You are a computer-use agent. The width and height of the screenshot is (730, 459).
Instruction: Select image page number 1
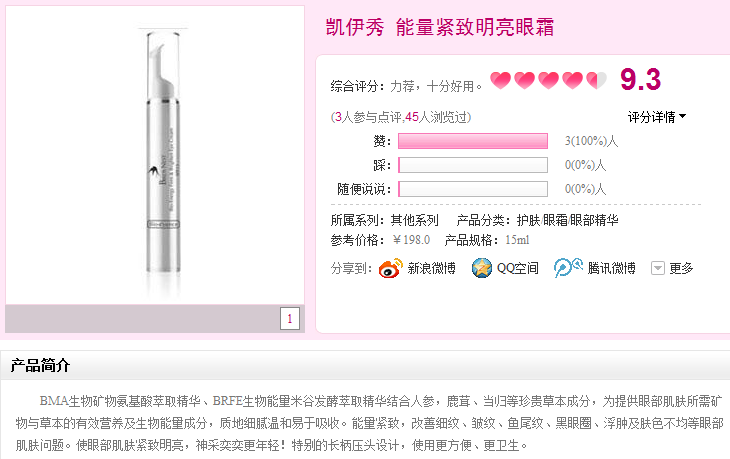(290, 319)
